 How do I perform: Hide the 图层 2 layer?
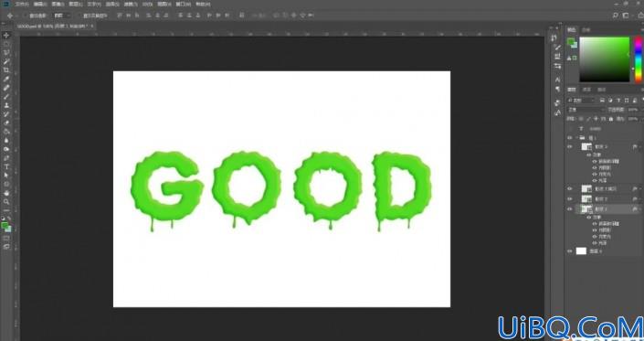570,199
